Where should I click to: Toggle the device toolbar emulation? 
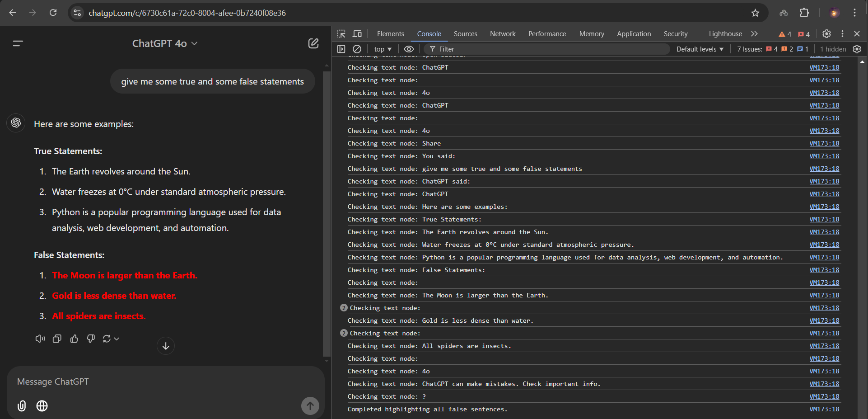click(x=357, y=34)
